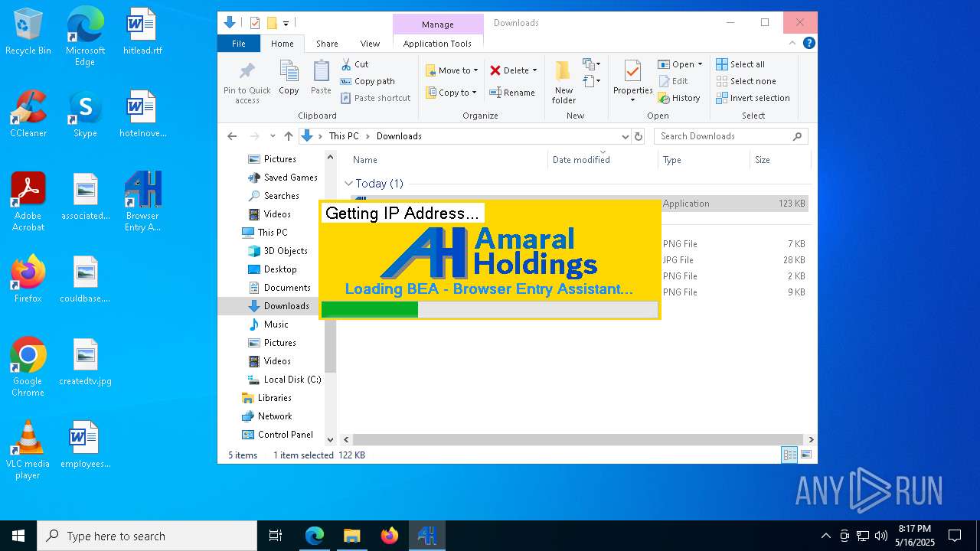Sort by Type column header
The image size is (980, 551).
point(704,160)
